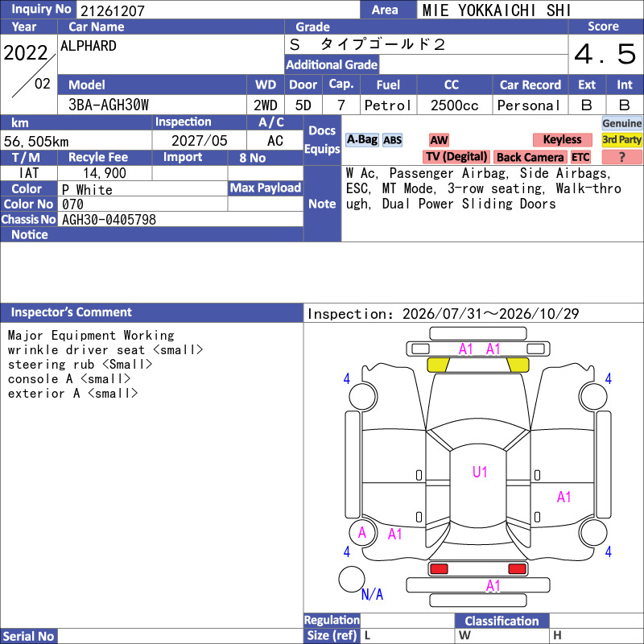Click the U1 mark on the car roof
Image resolution: width=644 pixels, height=644 pixels.
click(480, 472)
